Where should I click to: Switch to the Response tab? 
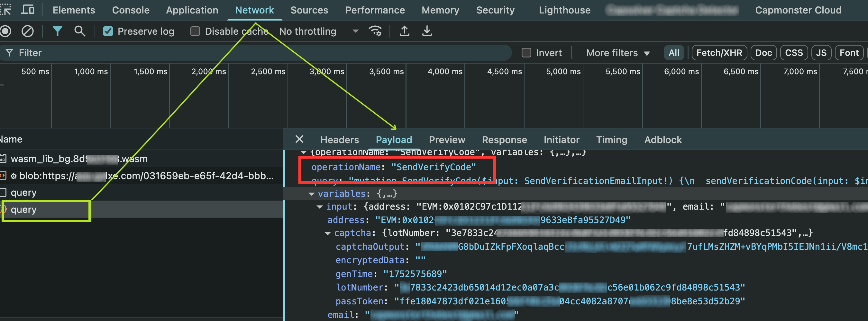click(504, 140)
